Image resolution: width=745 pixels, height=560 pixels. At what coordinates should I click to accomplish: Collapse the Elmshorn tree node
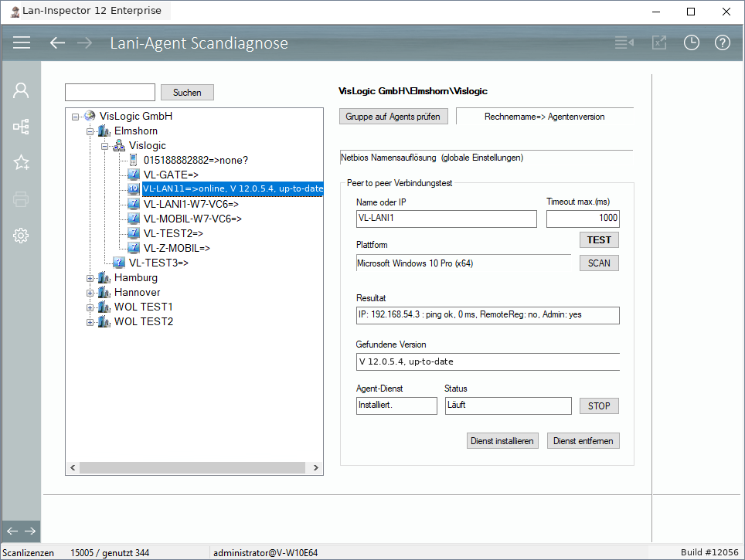[x=90, y=131]
